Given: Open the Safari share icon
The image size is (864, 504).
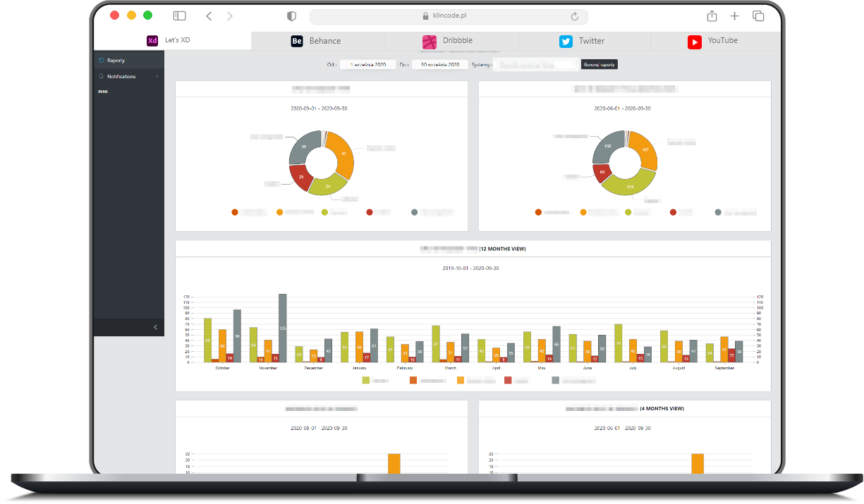Looking at the screenshot, I should tap(712, 16).
